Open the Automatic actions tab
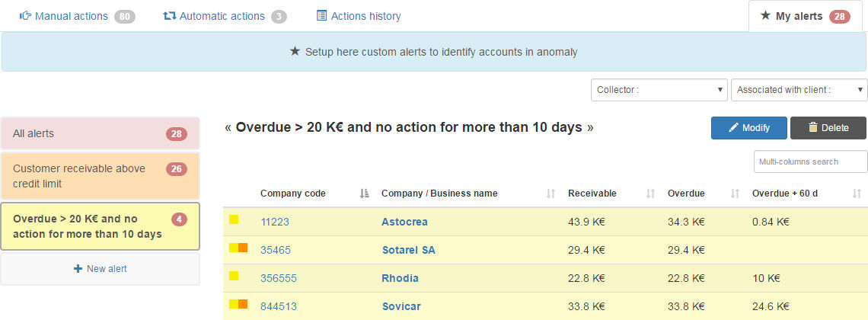 (225, 16)
